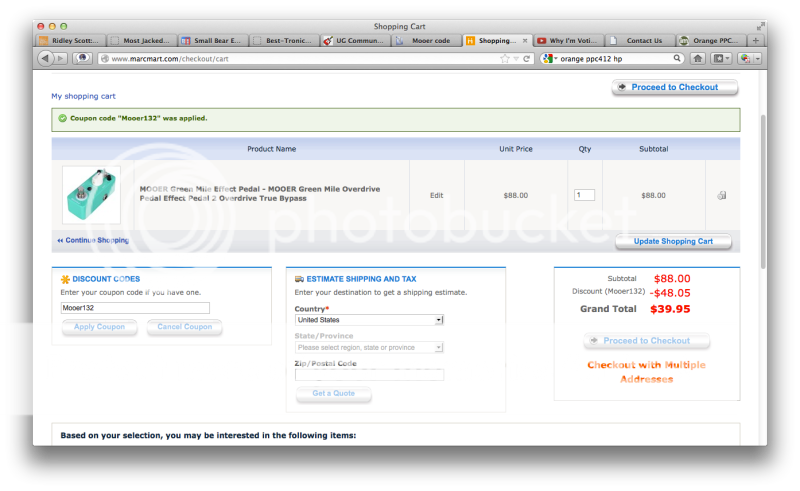This screenshot has height=491, width=800.
Task: Switch to Small Bear E... tab
Action: coord(213,40)
